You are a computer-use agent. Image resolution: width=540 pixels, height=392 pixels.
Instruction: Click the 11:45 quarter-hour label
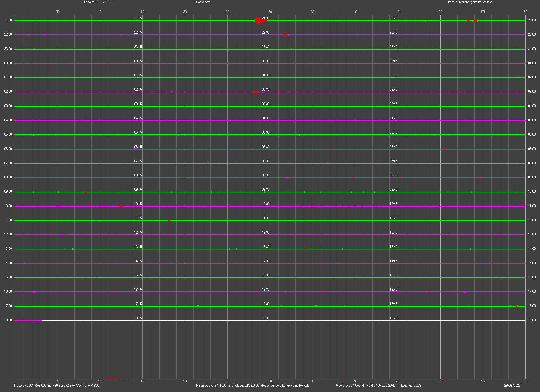pos(394,218)
